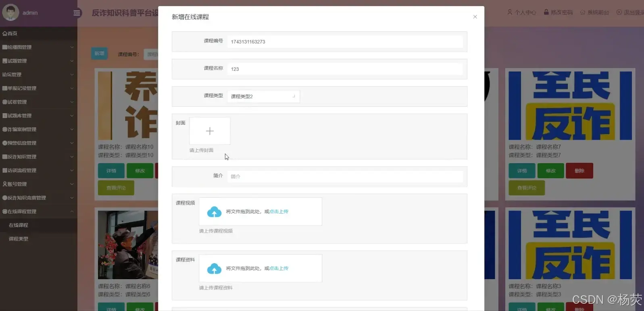Expand the 反诈知识管理 menu chevron

(x=72, y=157)
